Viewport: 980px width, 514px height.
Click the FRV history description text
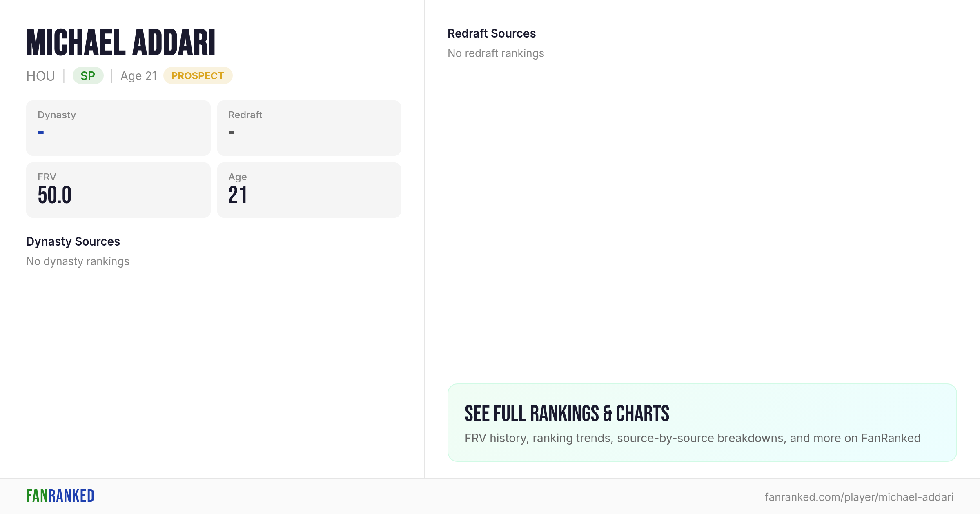(693, 438)
